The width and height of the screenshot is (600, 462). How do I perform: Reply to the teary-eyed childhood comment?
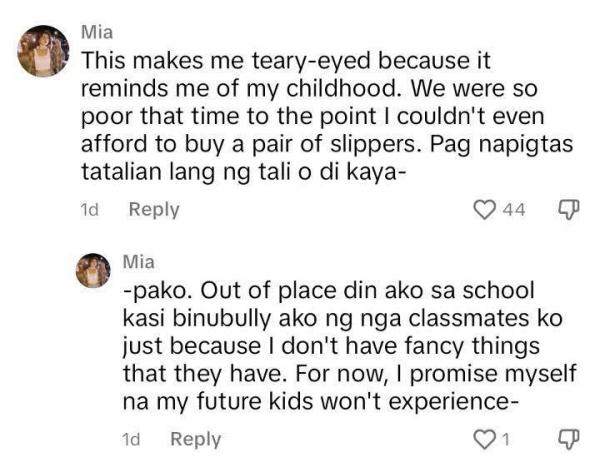(154, 209)
